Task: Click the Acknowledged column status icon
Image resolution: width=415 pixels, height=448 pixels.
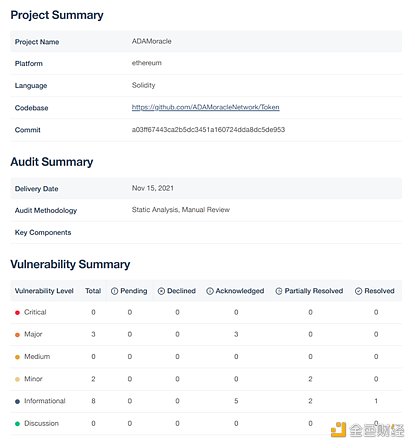Action: [x=210, y=291]
